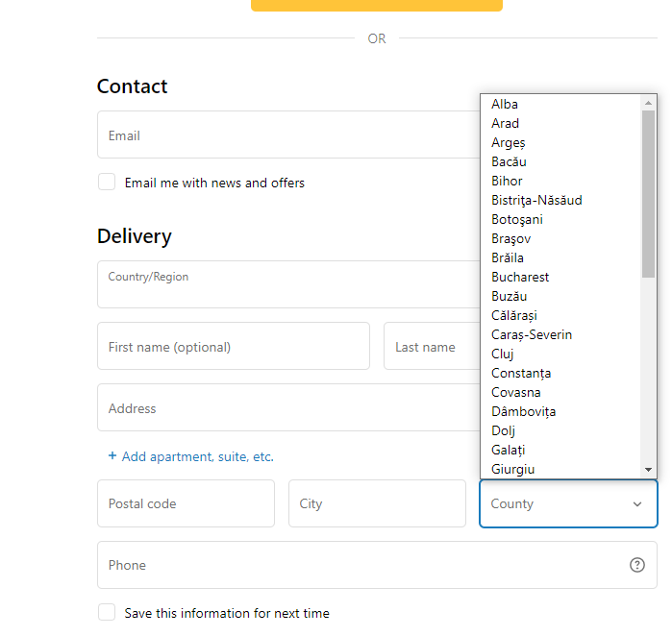Viewport: 672px width, 636px height.
Task: Choose Covasna county option
Action: click(560, 392)
